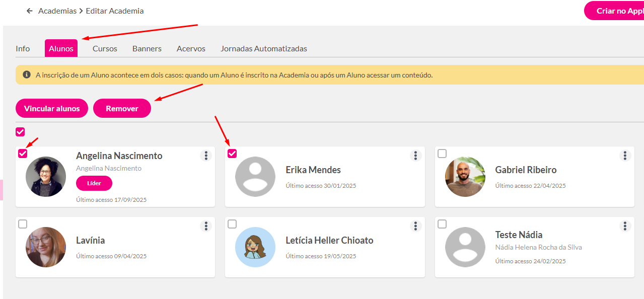
Task: Switch to the Cursos tab
Action: tap(105, 49)
